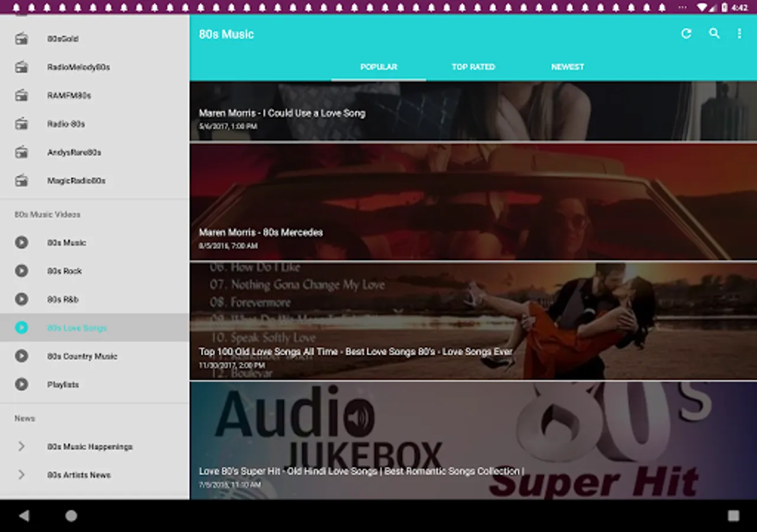Click the play icon next to 80s Rock
This screenshot has height=532, width=757.
21,271
